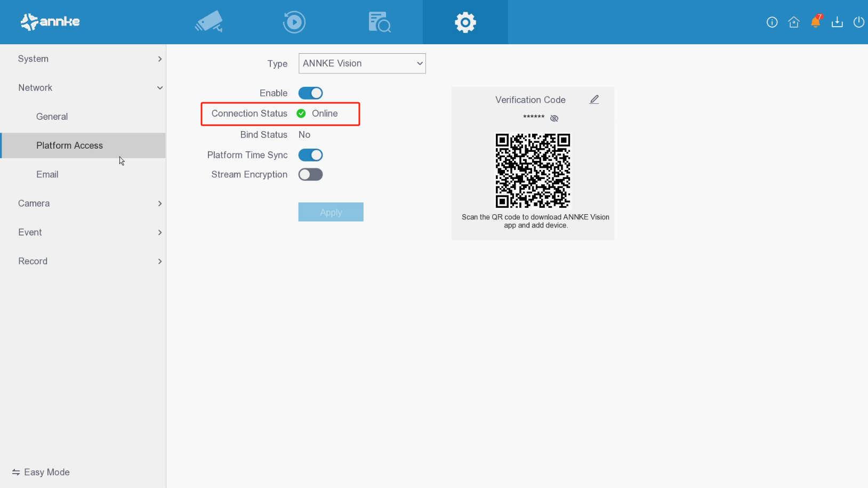The image size is (868, 488).
Task: Toggle the Enable switch
Action: (310, 93)
